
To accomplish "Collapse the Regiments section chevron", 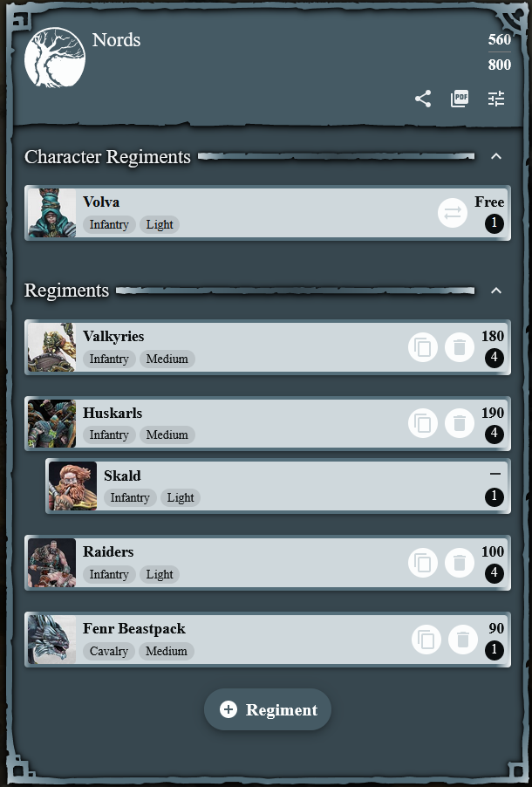I will (496, 291).
